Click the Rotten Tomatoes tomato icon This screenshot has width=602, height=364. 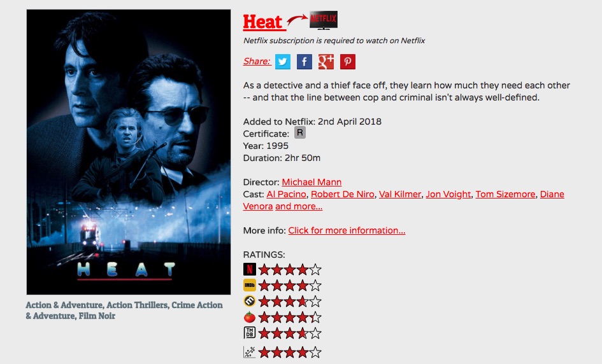tap(250, 317)
